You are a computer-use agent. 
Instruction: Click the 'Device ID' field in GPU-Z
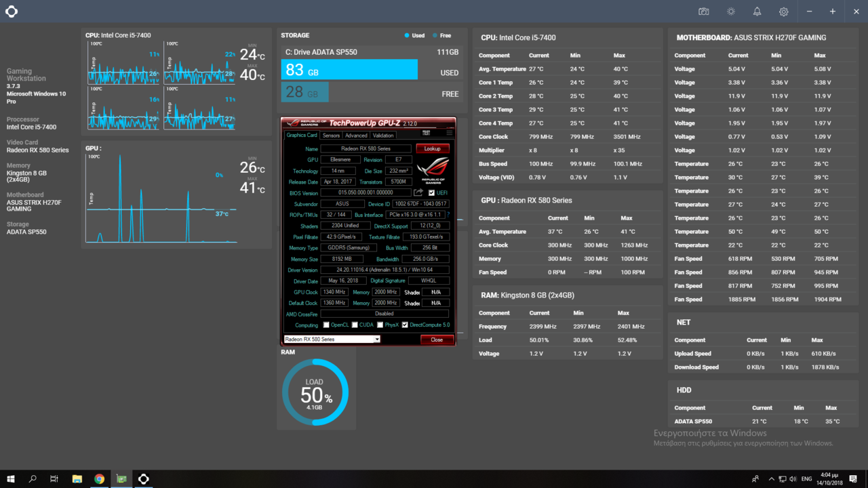point(422,204)
